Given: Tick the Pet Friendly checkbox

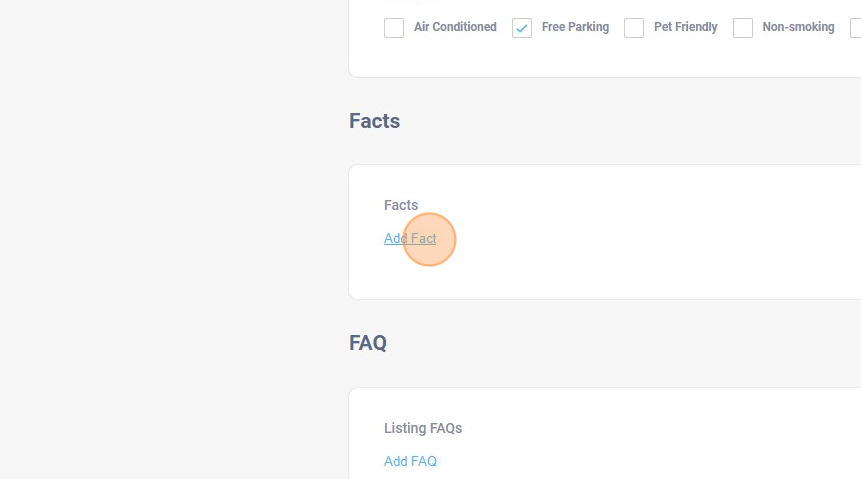Looking at the screenshot, I should (x=634, y=28).
